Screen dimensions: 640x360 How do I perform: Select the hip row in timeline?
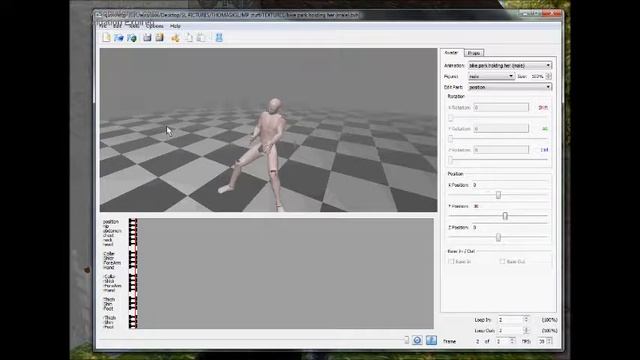click(106, 226)
